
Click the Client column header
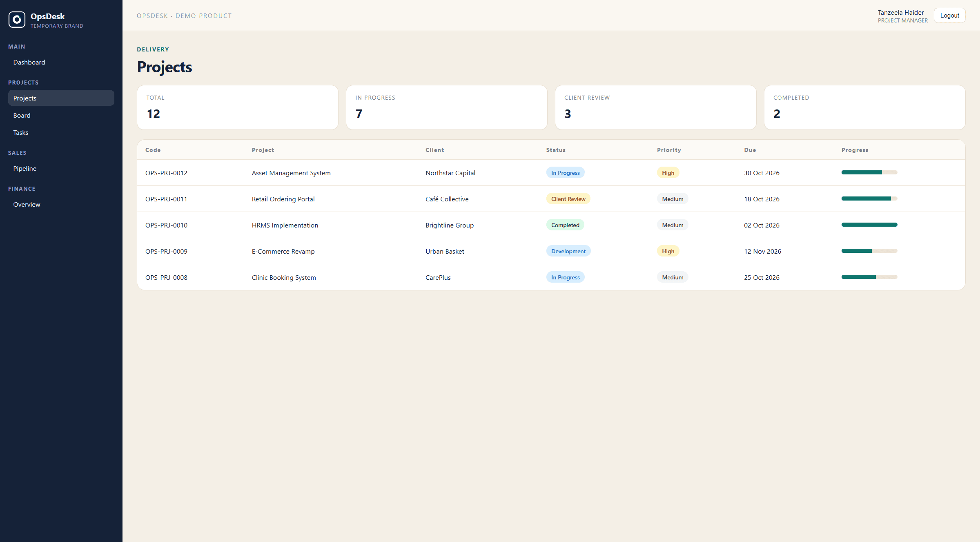pyautogui.click(x=435, y=150)
